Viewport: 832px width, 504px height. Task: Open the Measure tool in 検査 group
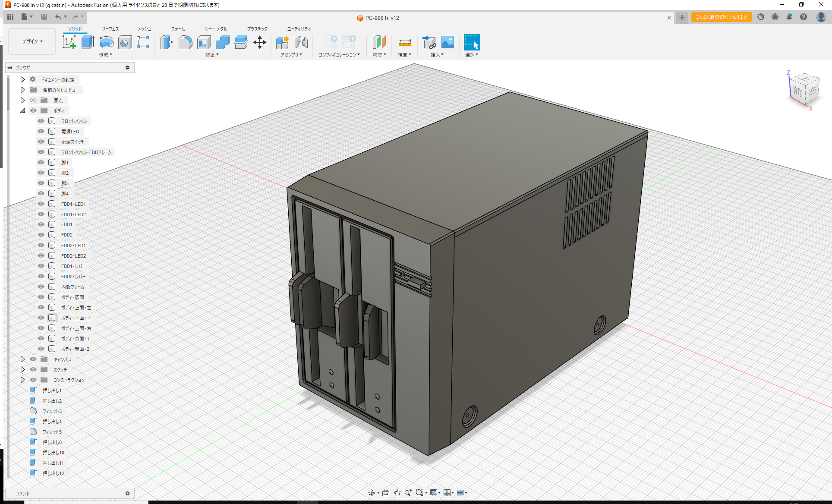click(x=404, y=42)
